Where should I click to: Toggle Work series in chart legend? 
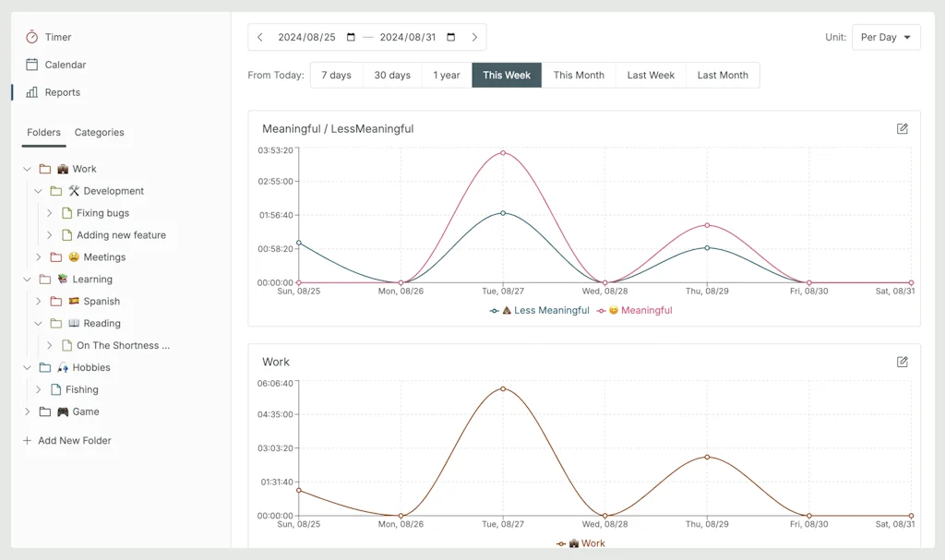(x=581, y=543)
